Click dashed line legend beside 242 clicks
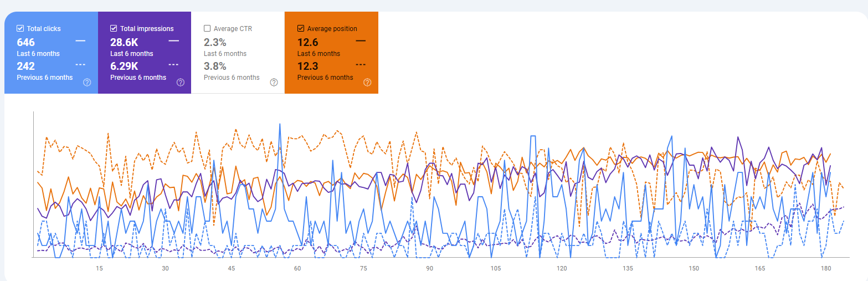 click(80, 65)
